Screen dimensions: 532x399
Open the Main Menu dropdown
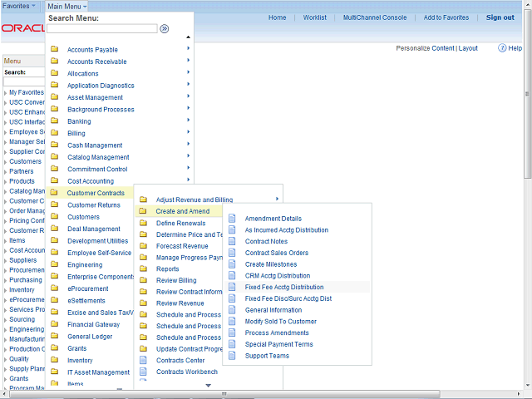click(66, 6)
